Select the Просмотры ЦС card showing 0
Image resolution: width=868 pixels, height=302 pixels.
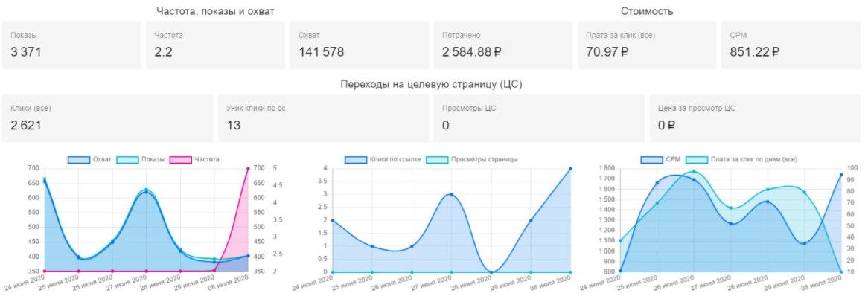pyautogui.click(x=539, y=118)
